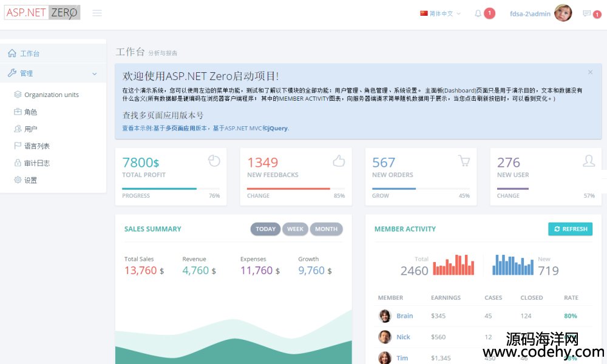Switch sales summary to MONTH
Screen dimensions: 607x364
pos(326,229)
